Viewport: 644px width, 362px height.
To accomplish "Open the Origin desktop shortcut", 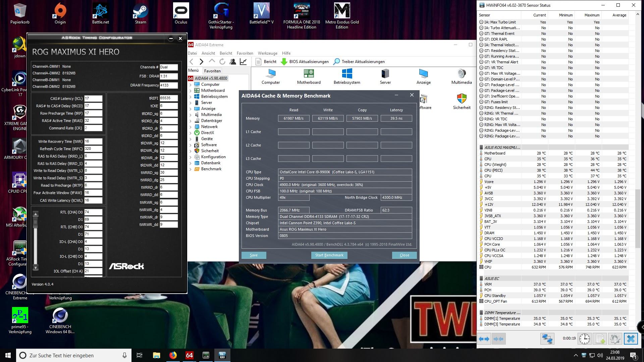I will click(x=60, y=14).
